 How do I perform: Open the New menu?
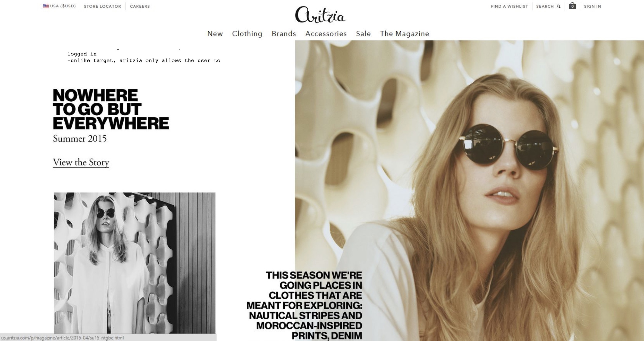tap(215, 34)
